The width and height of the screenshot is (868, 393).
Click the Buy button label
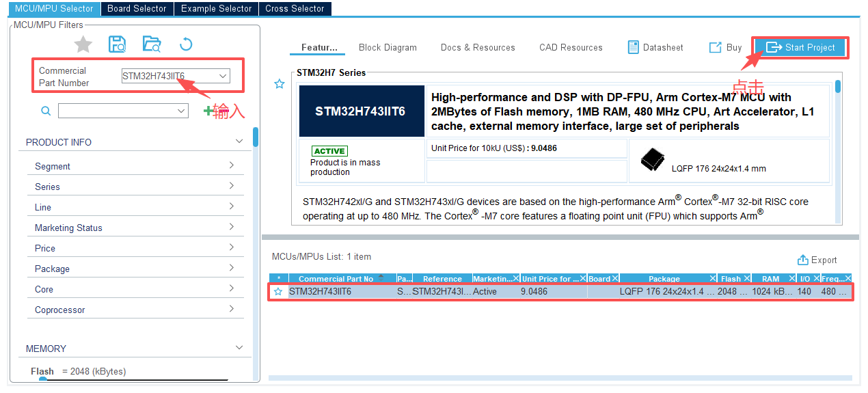[x=734, y=47]
